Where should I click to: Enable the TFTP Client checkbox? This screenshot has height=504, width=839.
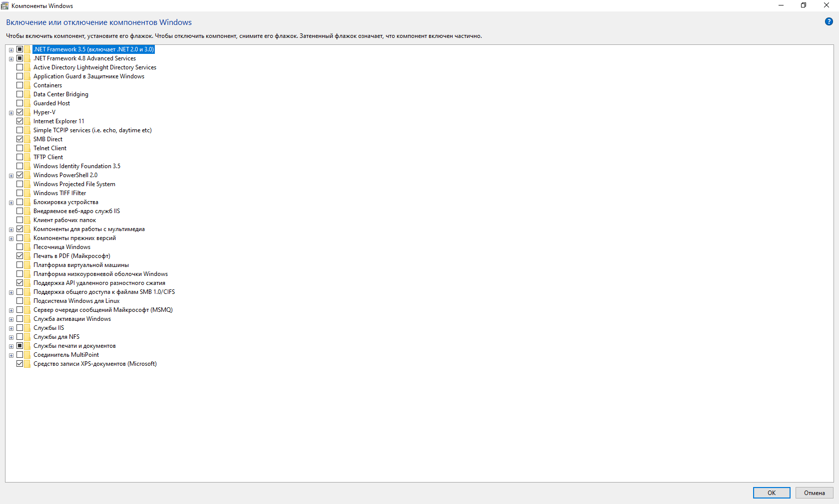pyautogui.click(x=20, y=157)
